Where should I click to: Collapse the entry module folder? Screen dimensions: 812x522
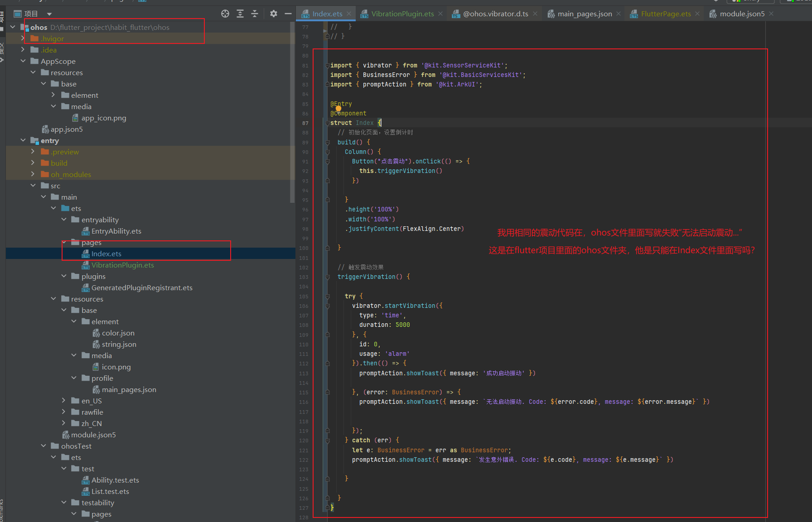[x=23, y=140]
